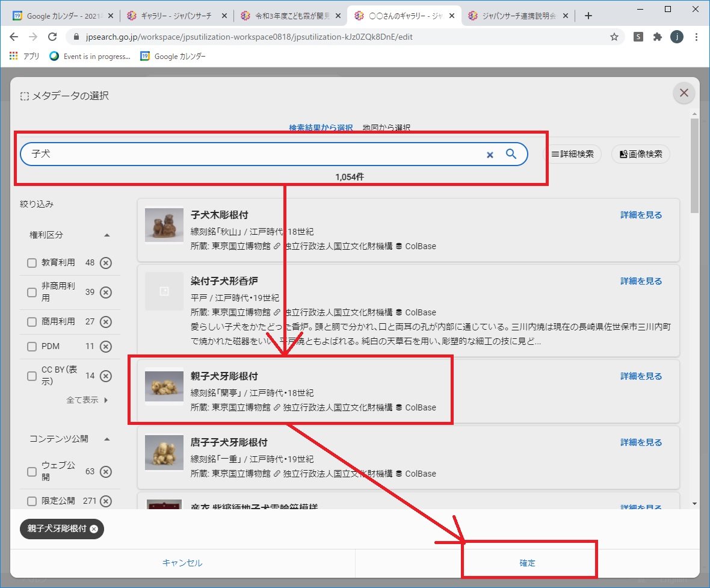Expand 全て表示 to show all rights
Screen dimensions: 710x588
87,400
